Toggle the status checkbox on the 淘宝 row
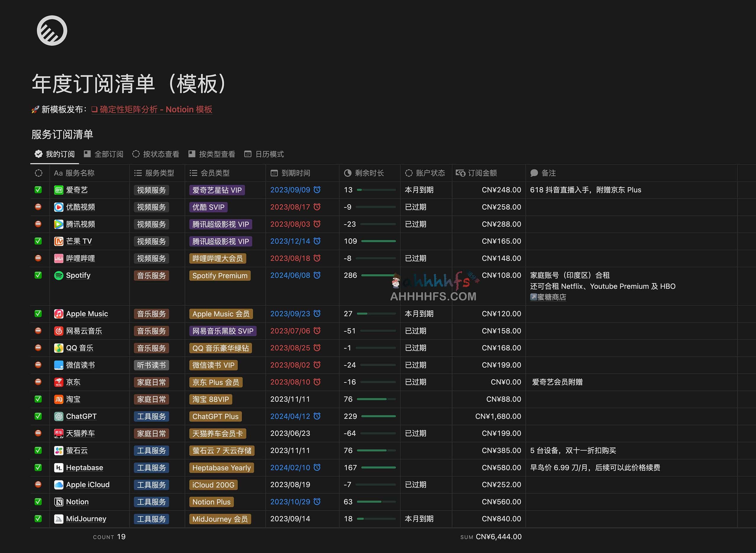The height and width of the screenshot is (553, 756). [38, 399]
